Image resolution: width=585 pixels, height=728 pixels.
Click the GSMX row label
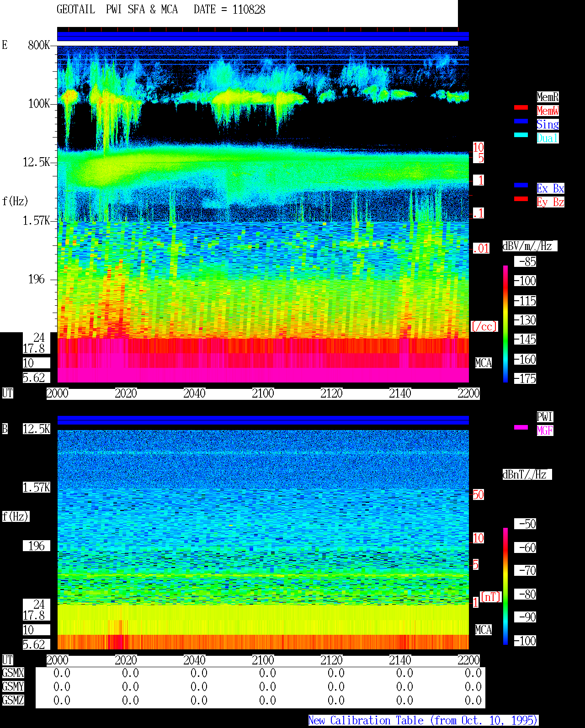[x=13, y=673]
